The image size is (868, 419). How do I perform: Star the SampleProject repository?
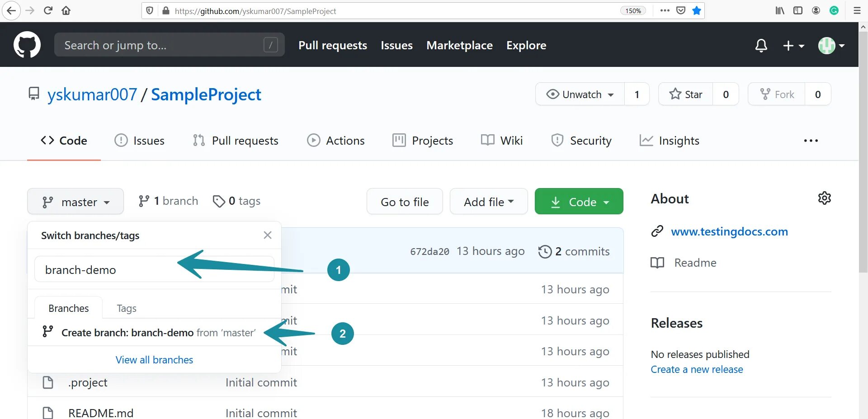[x=686, y=94]
